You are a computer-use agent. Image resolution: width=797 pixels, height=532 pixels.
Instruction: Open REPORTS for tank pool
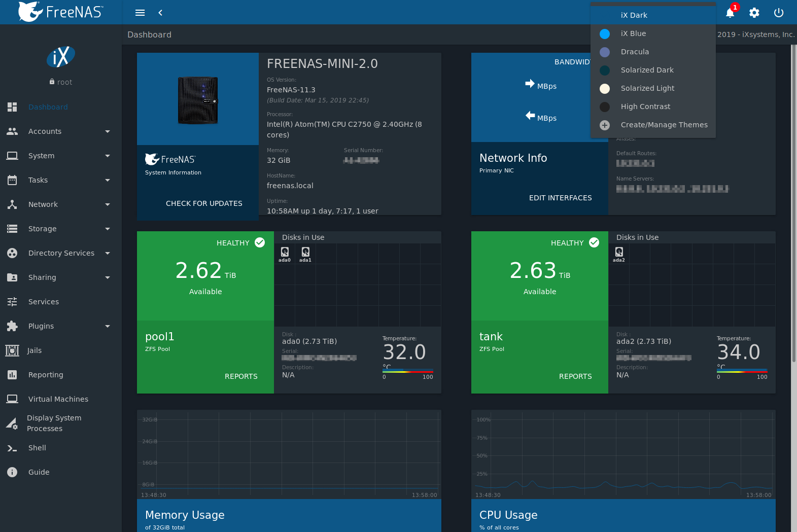pos(575,376)
